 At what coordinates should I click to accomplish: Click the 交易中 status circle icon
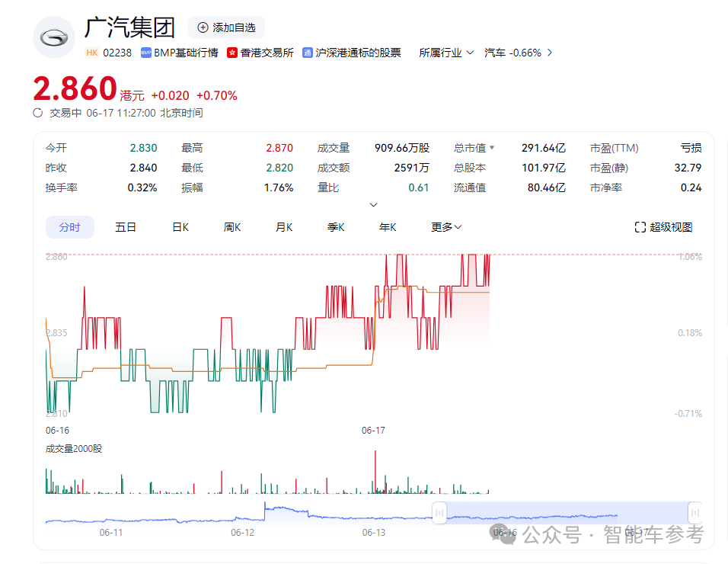coord(38,113)
